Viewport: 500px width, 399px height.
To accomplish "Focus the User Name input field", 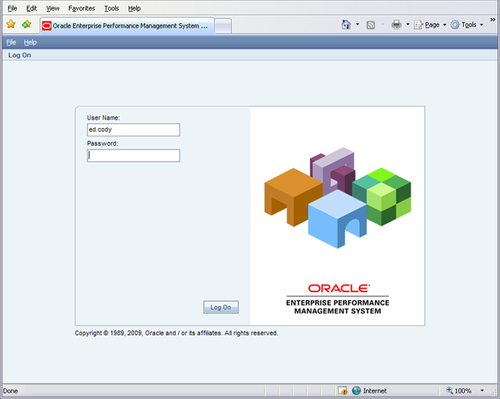I will click(x=133, y=130).
